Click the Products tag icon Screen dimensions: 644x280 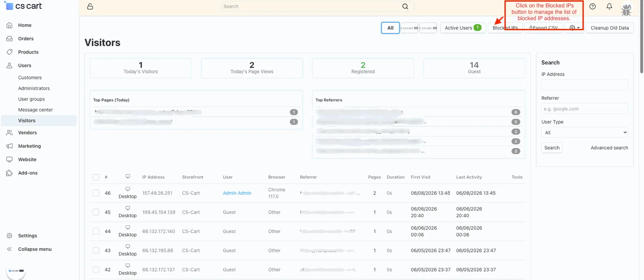9,52
